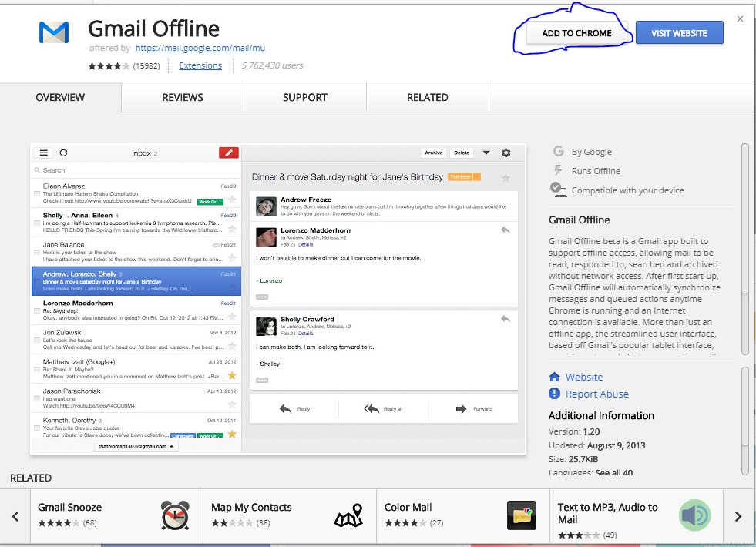Tick the checkbox on Jon Zulawski's email
756x547 pixels.
pyautogui.click(x=37, y=340)
